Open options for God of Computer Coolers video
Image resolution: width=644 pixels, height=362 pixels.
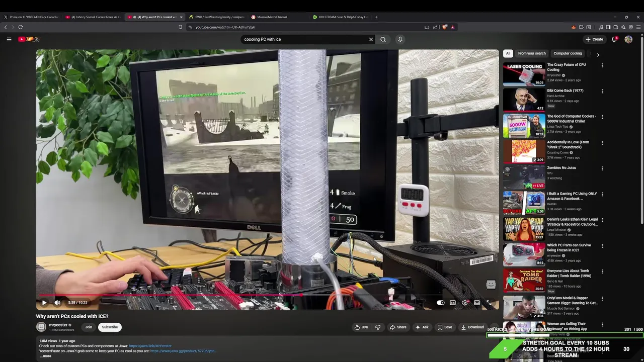click(x=602, y=117)
